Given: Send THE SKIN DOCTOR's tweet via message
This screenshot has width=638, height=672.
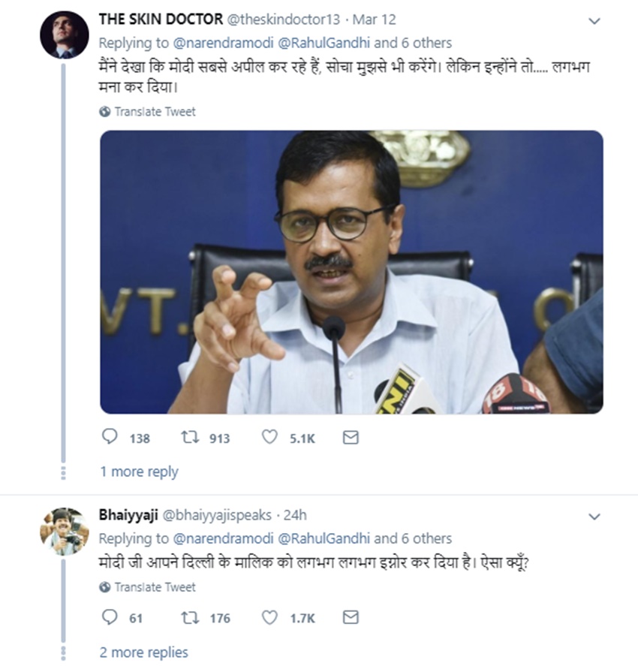Looking at the screenshot, I should point(351,437).
